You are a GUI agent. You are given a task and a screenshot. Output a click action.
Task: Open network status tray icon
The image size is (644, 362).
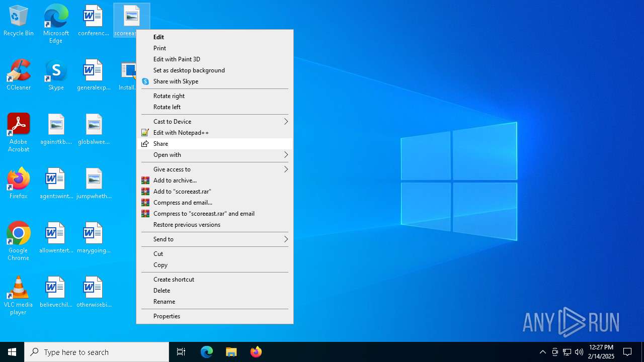[x=567, y=352]
